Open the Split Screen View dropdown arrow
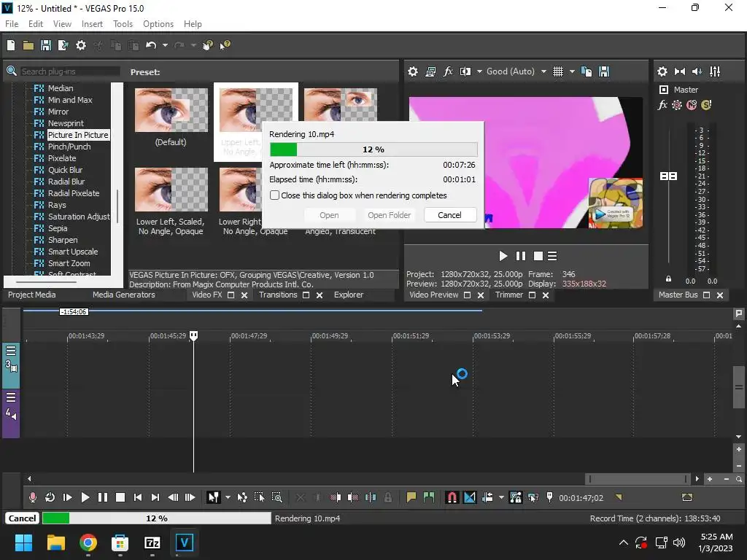This screenshot has height=560, width=747. tap(479, 71)
